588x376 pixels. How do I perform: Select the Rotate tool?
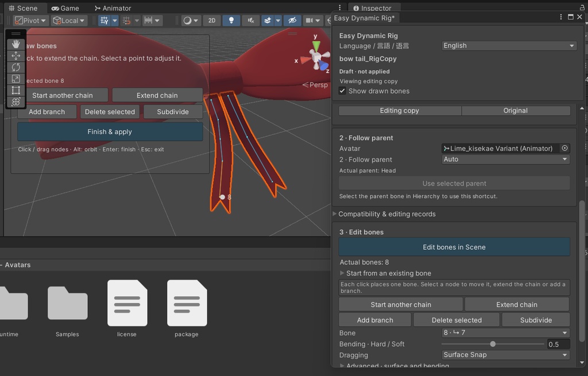pyautogui.click(x=16, y=68)
